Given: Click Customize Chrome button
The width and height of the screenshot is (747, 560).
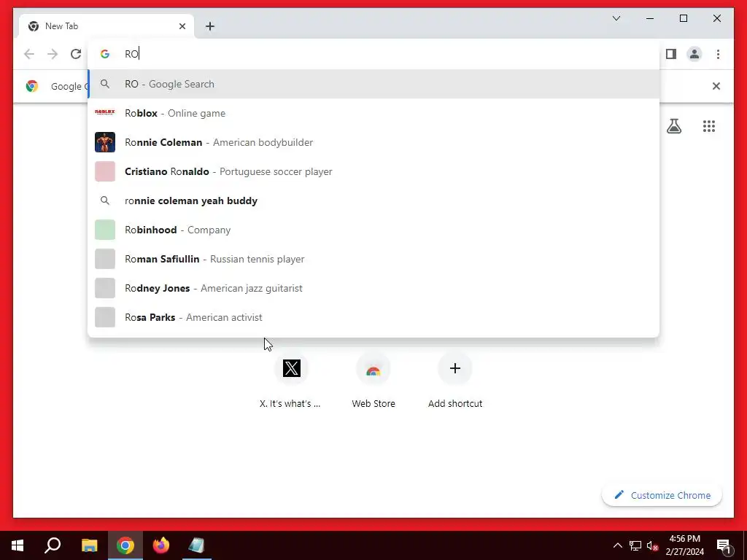Looking at the screenshot, I should pos(662,495).
